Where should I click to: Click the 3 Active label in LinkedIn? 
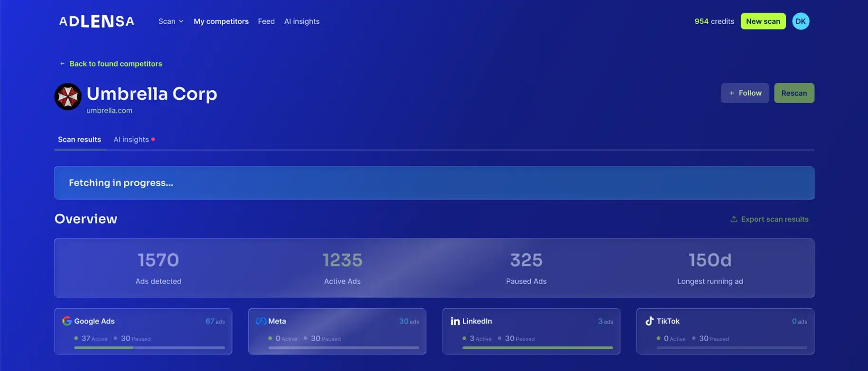pyautogui.click(x=477, y=339)
